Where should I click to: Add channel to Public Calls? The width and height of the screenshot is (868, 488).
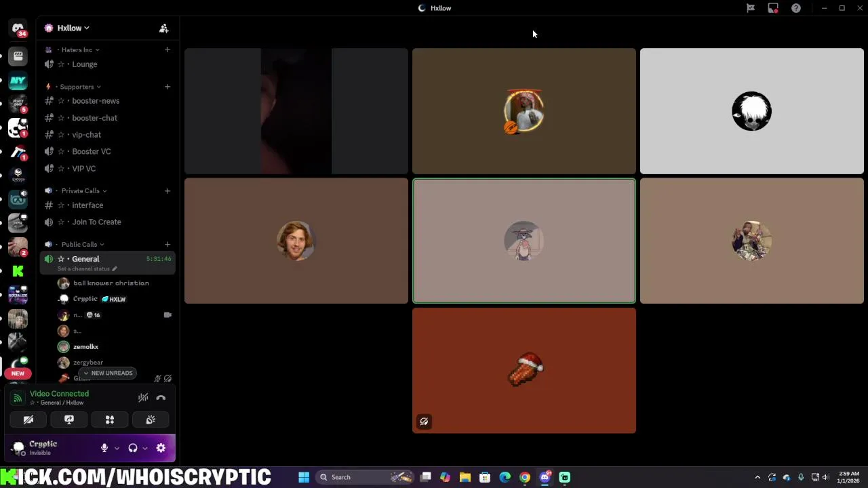click(167, 244)
